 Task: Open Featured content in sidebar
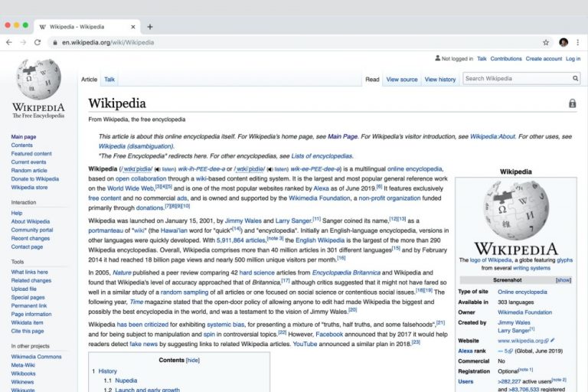pos(31,154)
